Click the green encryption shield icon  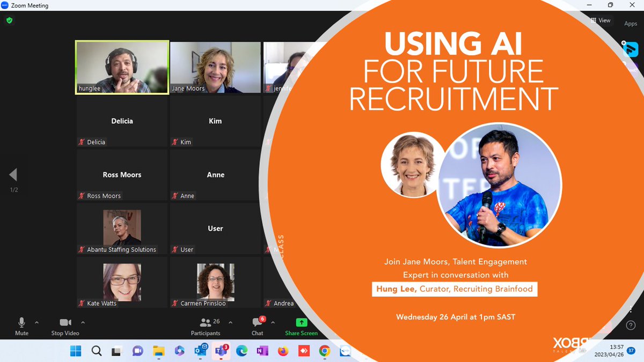click(9, 20)
